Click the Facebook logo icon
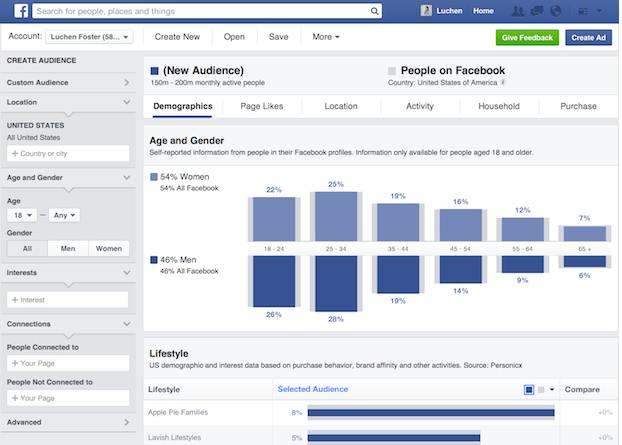The height and width of the screenshot is (445, 622). (x=21, y=11)
